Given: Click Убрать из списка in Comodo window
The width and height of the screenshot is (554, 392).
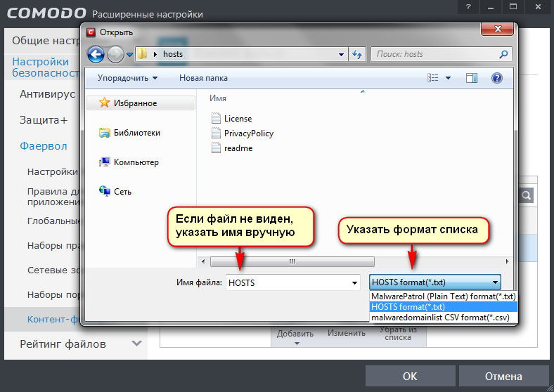Looking at the screenshot, I should click(x=398, y=334).
